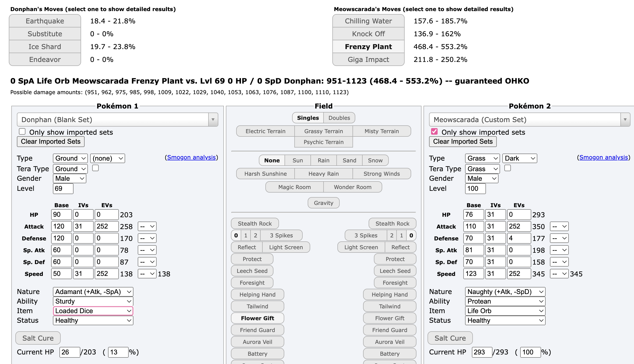Image resolution: width=634 pixels, height=364 pixels.
Task: Edit Donphan's Current HP field showing 26
Action: click(x=70, y=352)
